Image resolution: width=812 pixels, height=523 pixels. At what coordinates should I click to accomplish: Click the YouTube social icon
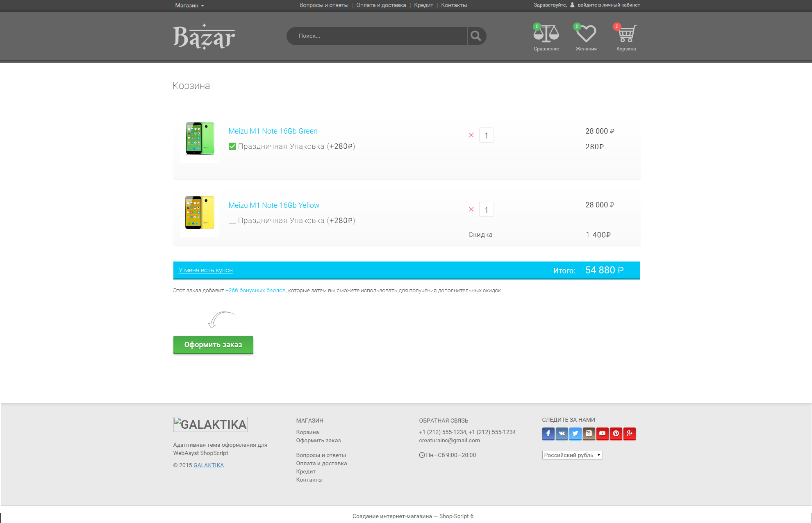[602, 434]
